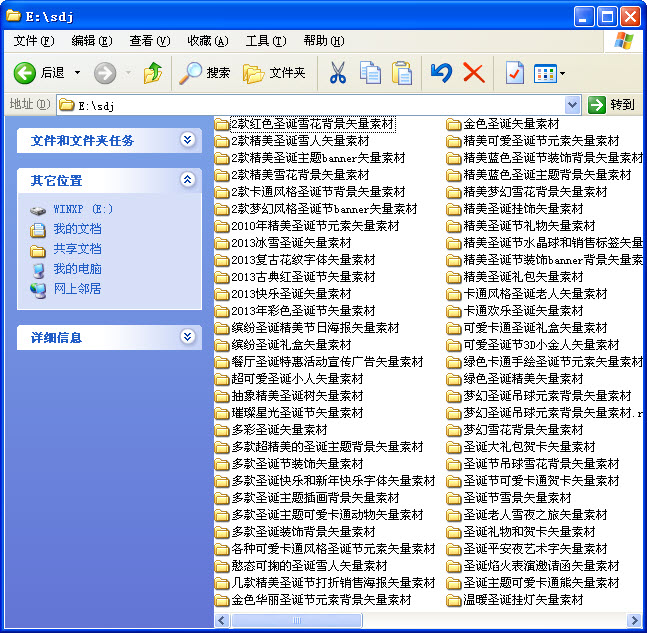Select folder icon of 金色圣诞矢量素材
The image size is (647, 633).
(x=454, y=124)
